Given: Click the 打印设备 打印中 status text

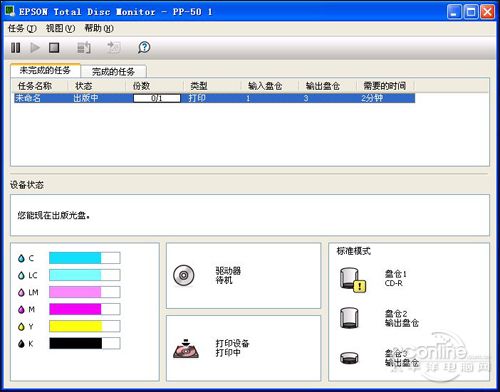Looking at the screenshot, I should tap(232, 348).
